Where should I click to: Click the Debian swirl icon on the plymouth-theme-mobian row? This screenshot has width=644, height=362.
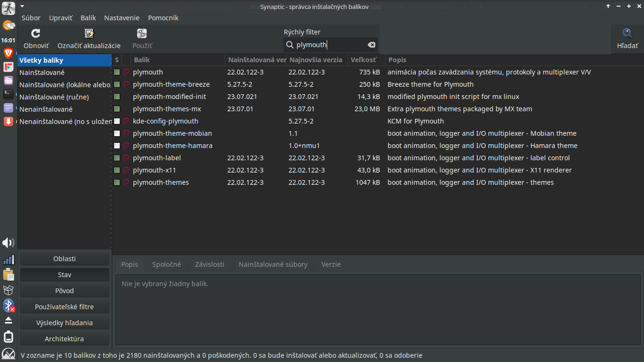tap(126, 133)
